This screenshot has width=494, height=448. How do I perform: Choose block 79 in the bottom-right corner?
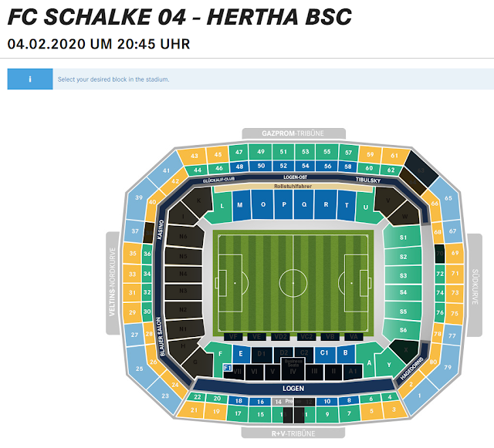click(x=447, y=367)
